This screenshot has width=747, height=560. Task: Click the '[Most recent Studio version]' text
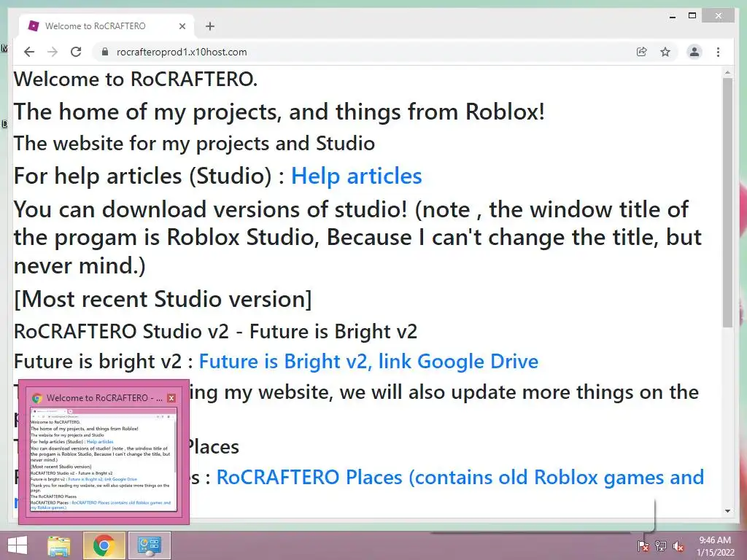tap(163, 299)
